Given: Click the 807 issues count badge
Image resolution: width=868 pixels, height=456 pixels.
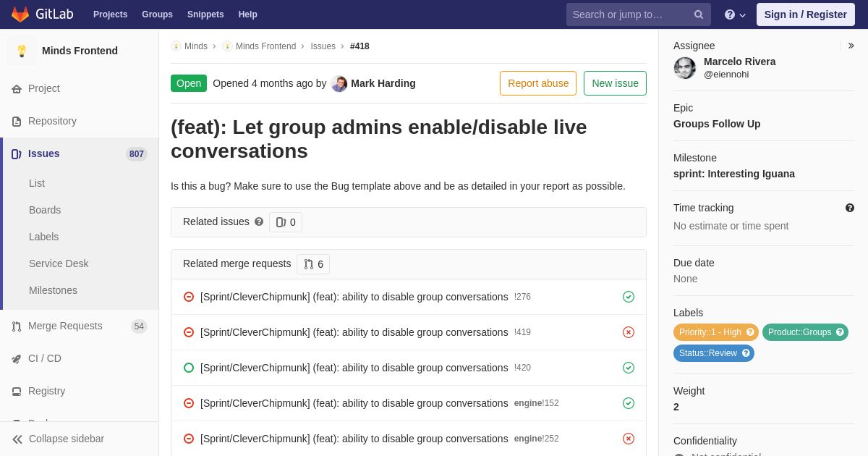Looking at the screenshot, I should (x=137, y=154).
